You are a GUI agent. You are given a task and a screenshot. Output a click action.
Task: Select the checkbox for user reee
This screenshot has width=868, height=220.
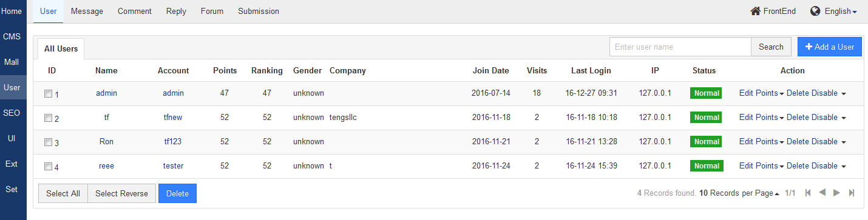tap(48, 167)
